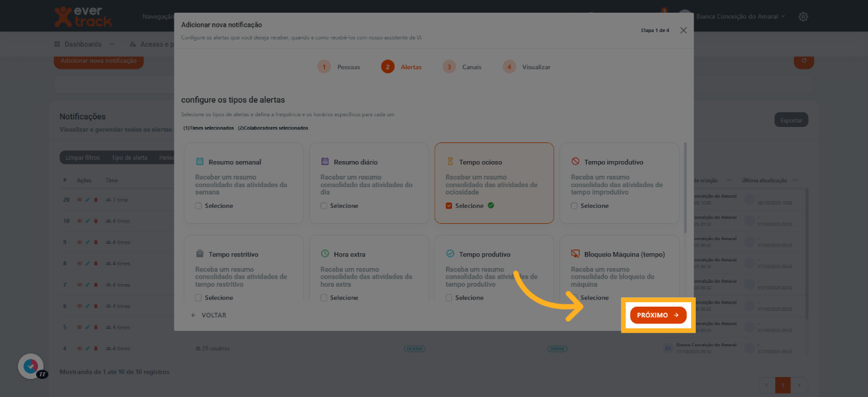The width and height of the screenshot is (868, 397).
Task: Click the Bloqueio Máquina screen-blocked icon
Action: (576, 254)
